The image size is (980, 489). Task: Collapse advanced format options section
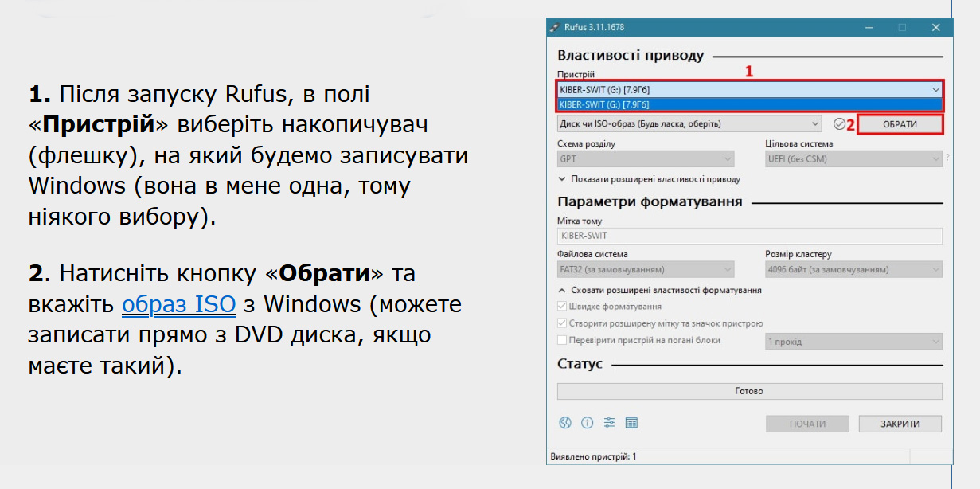pyautogui.click(x=660, y=290)
